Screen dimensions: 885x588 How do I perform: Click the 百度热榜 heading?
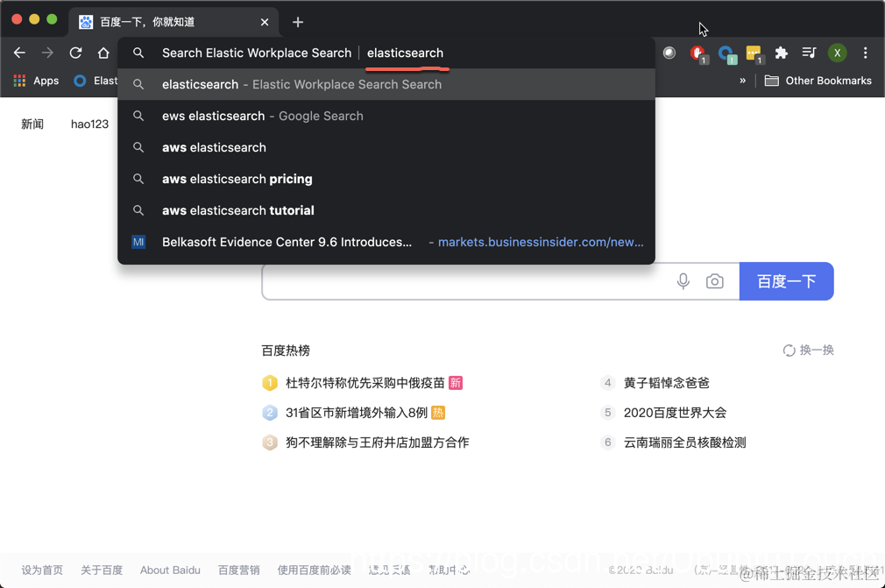pyautogui.click(x=286, y=351)
